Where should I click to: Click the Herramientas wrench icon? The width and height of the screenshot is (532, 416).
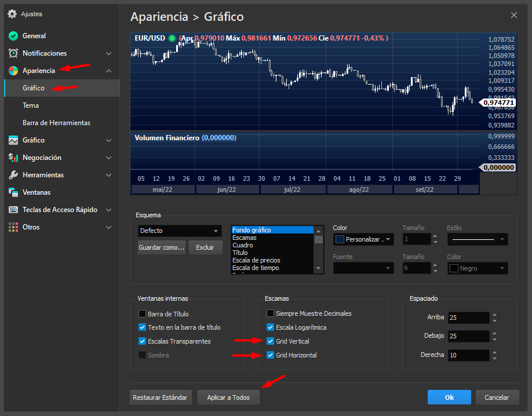tap(13, 175)
